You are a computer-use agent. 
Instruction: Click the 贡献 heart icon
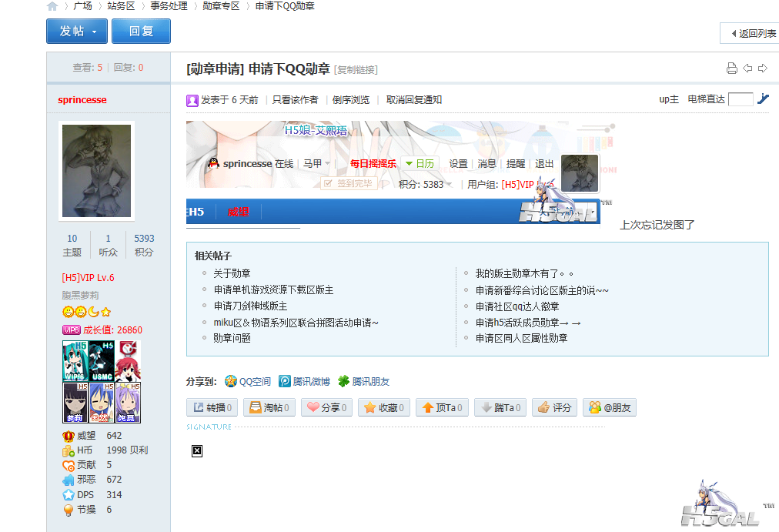(68, 466)
